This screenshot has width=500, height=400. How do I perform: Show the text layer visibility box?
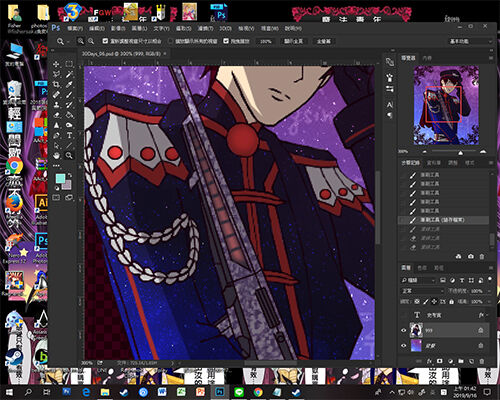[x=404, y=315]
